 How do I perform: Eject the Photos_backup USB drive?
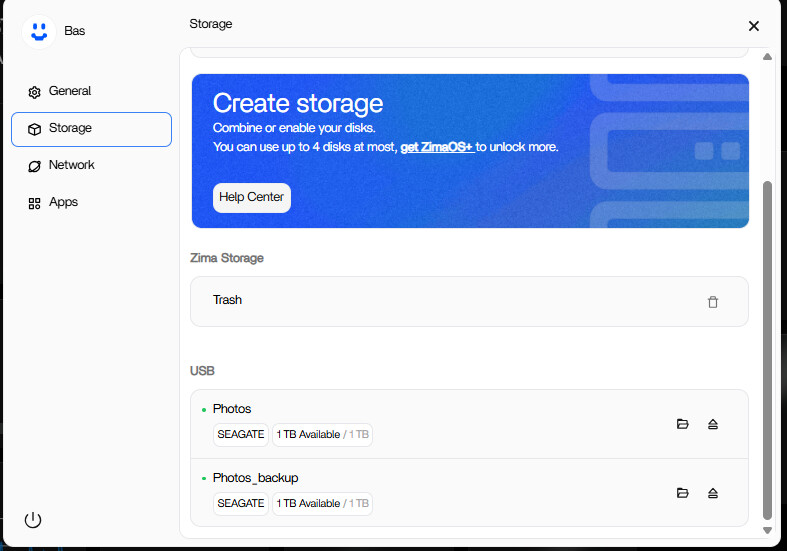(713, 493)
